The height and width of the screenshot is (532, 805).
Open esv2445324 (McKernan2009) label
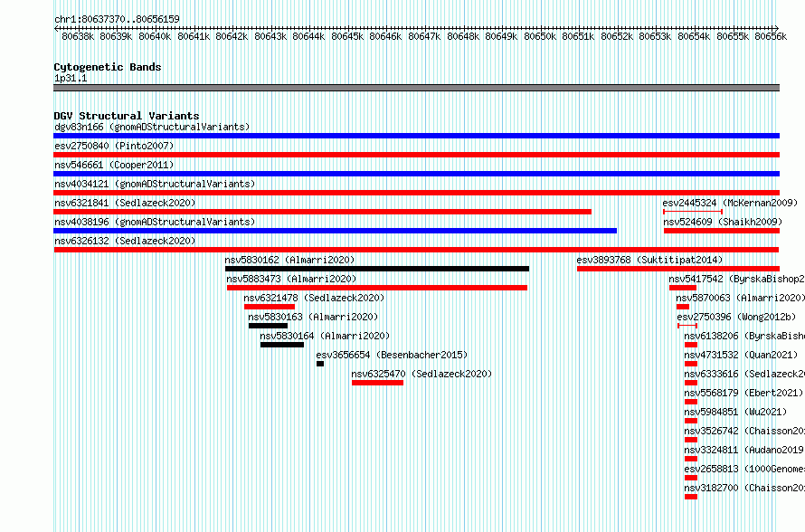(730, 203)
